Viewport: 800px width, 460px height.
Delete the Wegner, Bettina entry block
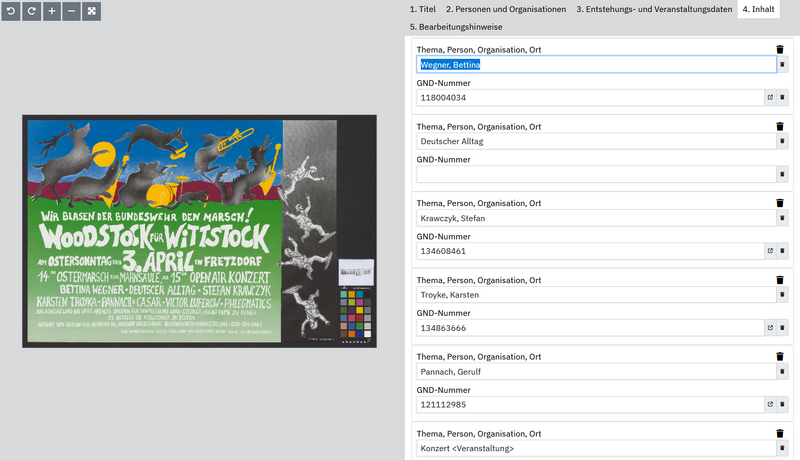pyautogui.click(x=780, y=49)
